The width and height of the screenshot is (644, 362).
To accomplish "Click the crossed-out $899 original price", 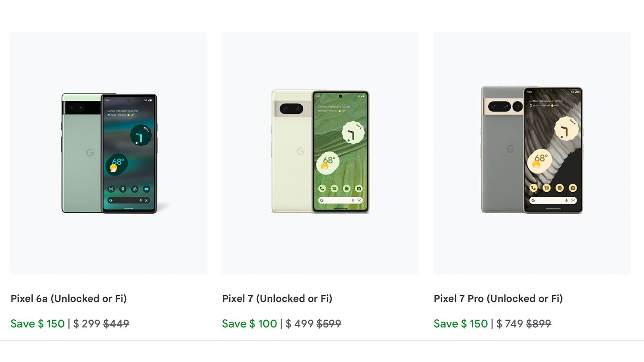I will point(539,324).
